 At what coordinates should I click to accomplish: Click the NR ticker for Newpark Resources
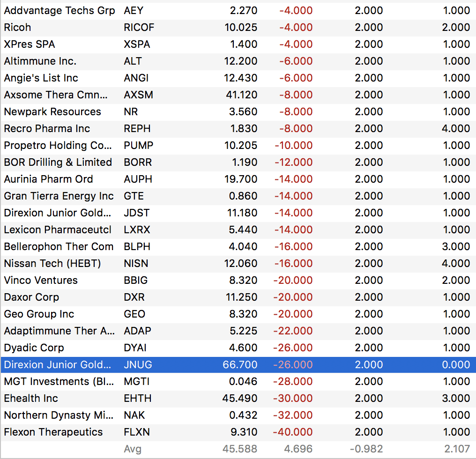[131, 112]
